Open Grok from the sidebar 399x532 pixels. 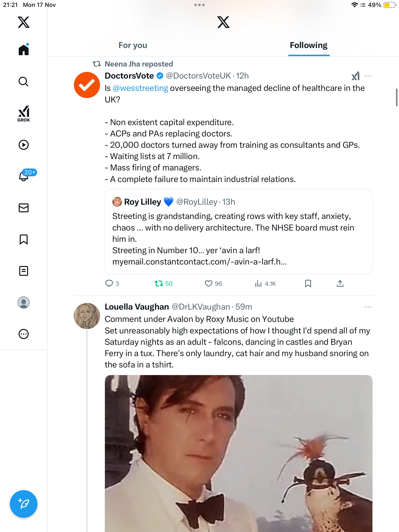click(24, 114)
